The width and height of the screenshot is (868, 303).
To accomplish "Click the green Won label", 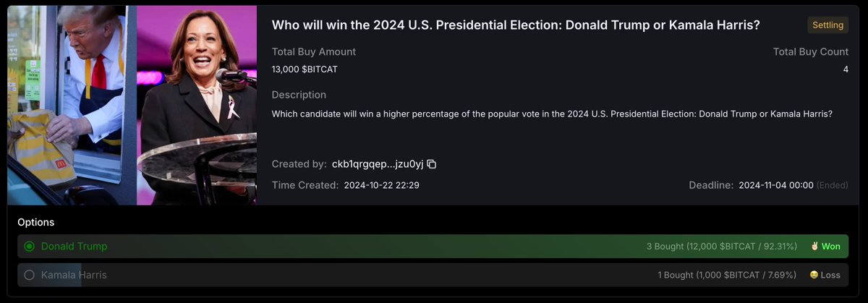I will click(x=830, y=247).
